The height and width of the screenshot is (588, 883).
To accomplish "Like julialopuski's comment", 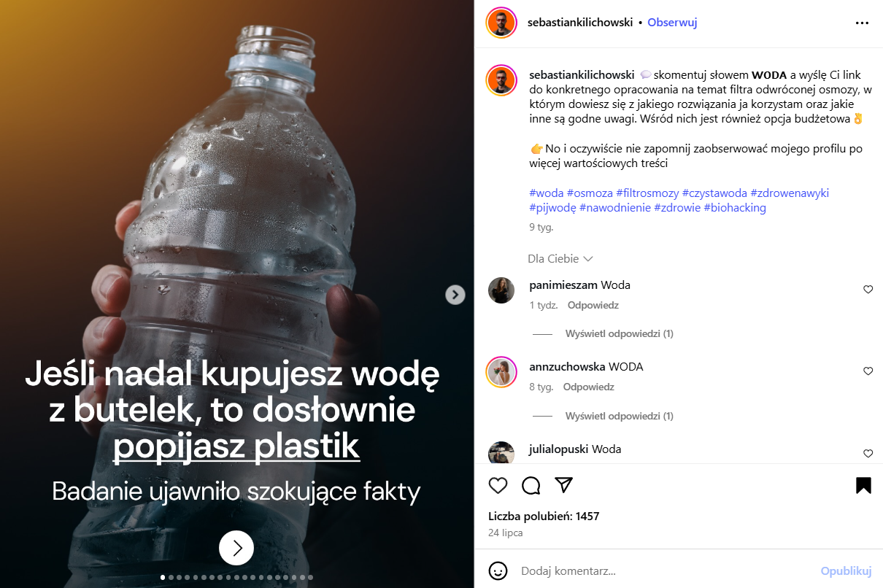I will 868,454.
